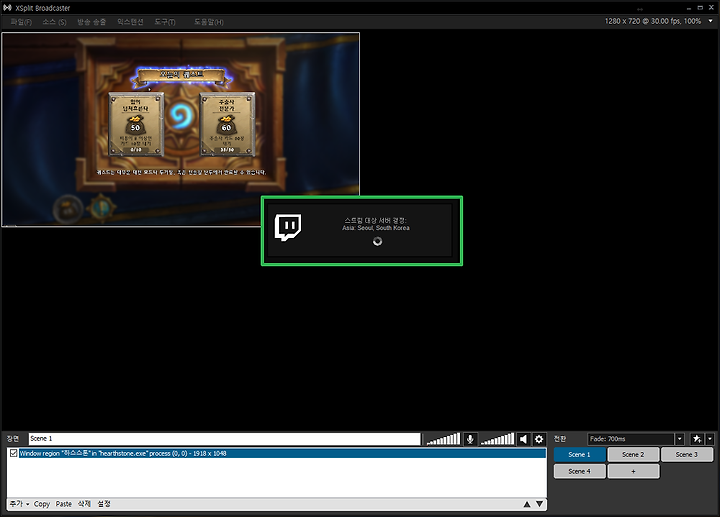Open the 추가 add source dropdown
Viewport: 720px width, 517px height.
click(19, 504)
